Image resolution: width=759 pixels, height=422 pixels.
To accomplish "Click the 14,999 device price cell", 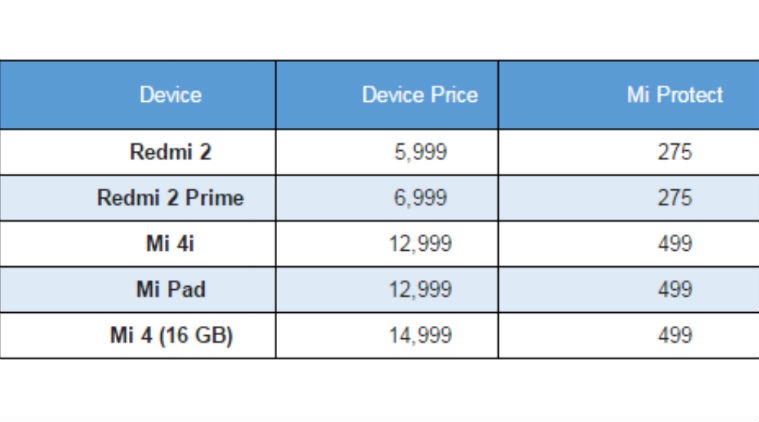I will coord(420,336).
